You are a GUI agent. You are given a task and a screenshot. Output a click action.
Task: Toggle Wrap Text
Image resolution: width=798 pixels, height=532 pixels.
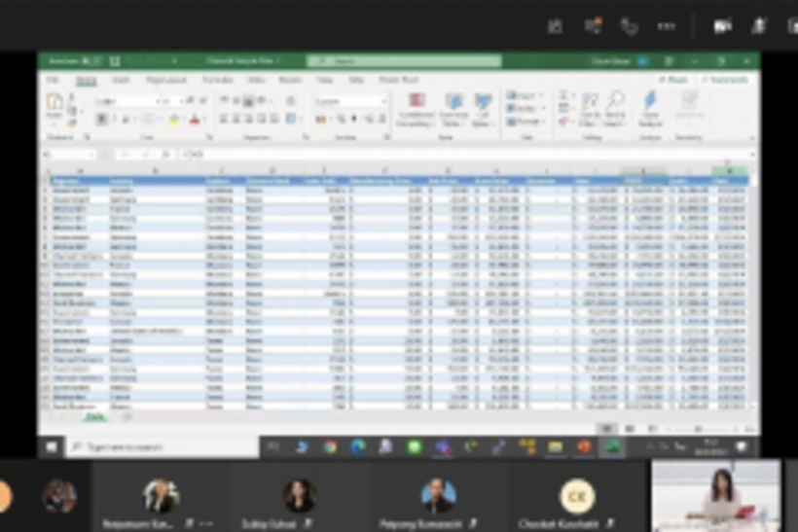point(291,101)
